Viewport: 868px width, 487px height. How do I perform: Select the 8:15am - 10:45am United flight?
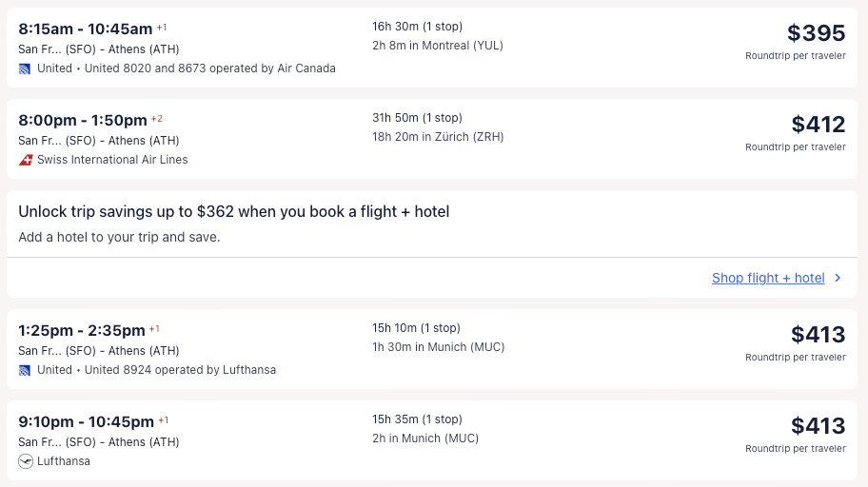[x=86, y=29]
